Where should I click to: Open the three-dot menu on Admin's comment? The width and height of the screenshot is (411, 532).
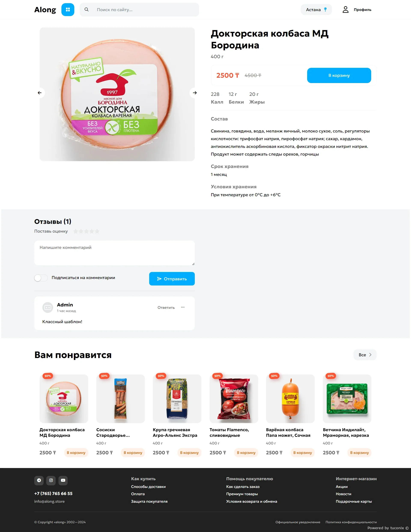pos(183,308)
